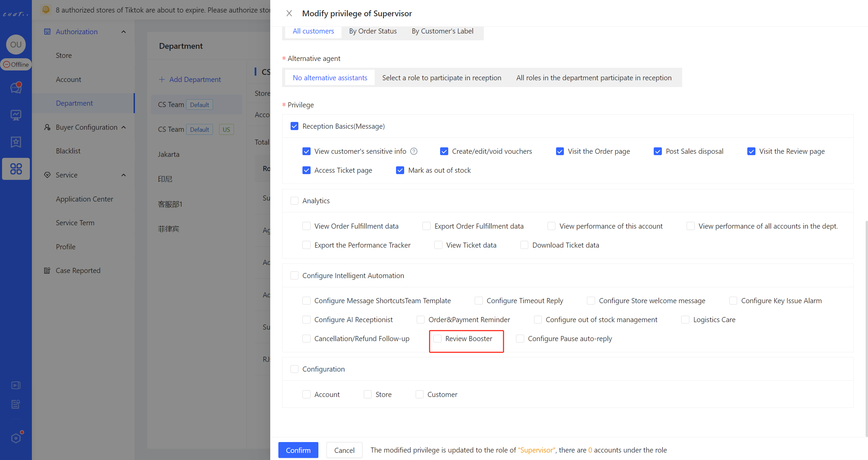Viewport: 868px width, 460px height.
Task: Enable Configure Intelligent Automation checkbox
Action: click(x=294, y=275)
